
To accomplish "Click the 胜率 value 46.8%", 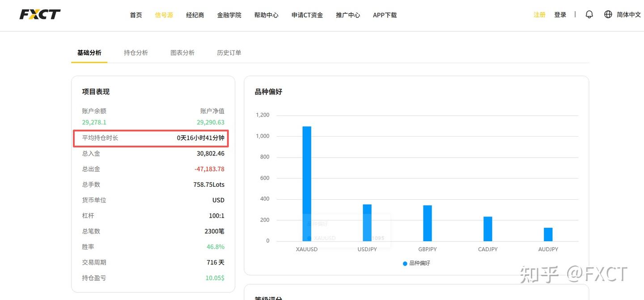I will coord(216,247).
